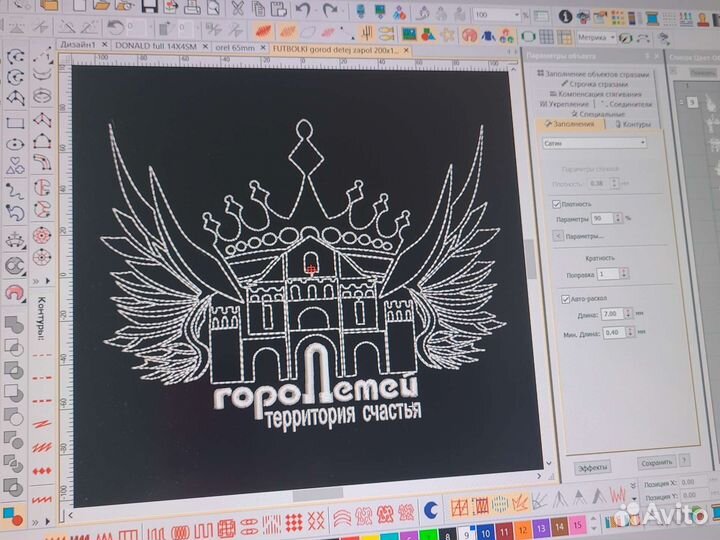The height and width of the screenshot is (540, 720).
Task: Toggle the Плотность checkbox
Action: (556, 204)
